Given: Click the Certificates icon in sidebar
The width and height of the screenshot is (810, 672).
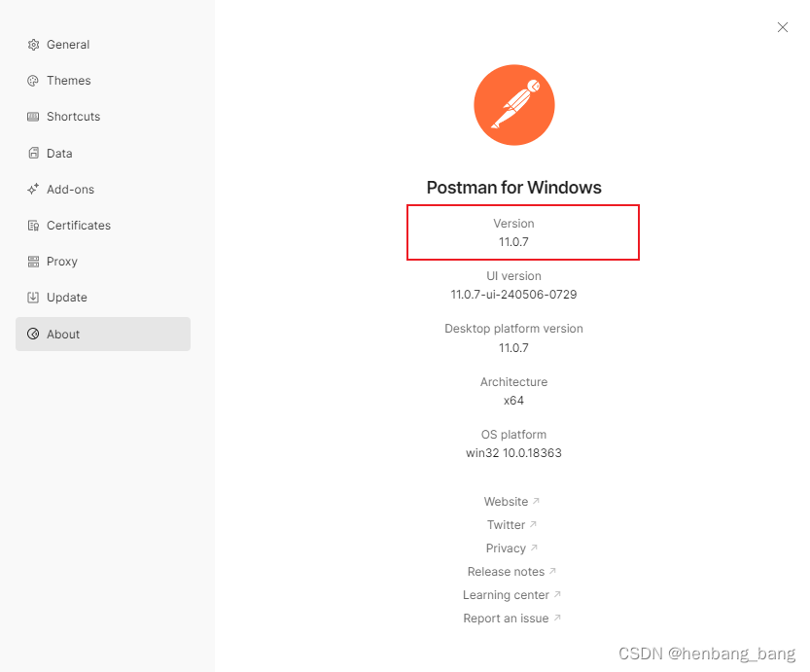Looking at the screenshot, I should (x=33, y=226).
